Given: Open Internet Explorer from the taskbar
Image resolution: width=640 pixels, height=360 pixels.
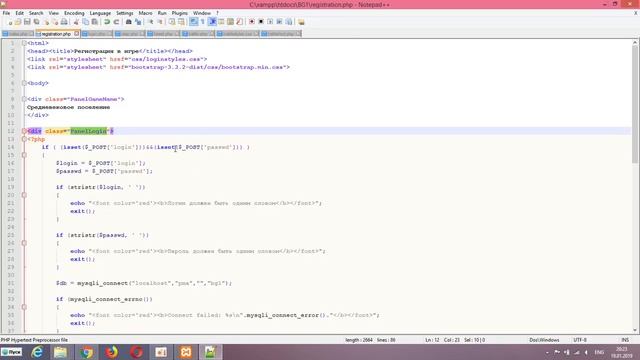Looking at the screenshot, I should point(37,352).
